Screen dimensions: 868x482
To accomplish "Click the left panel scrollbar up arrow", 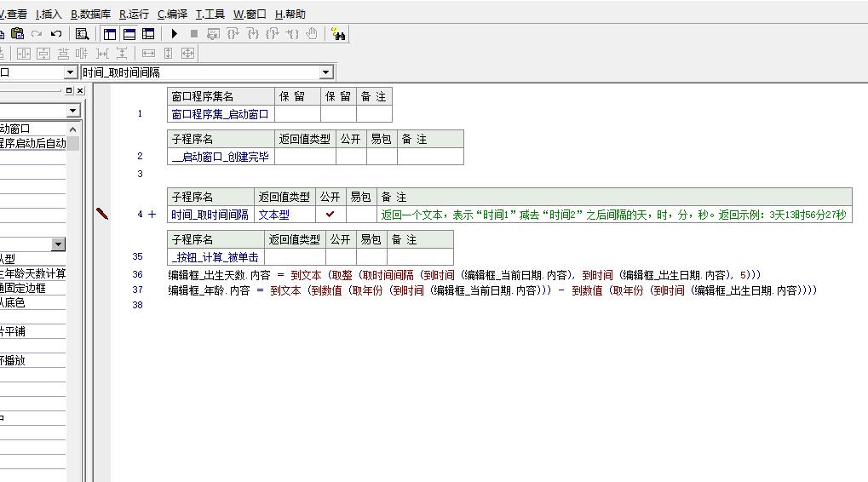I will (x=73, y=129).
